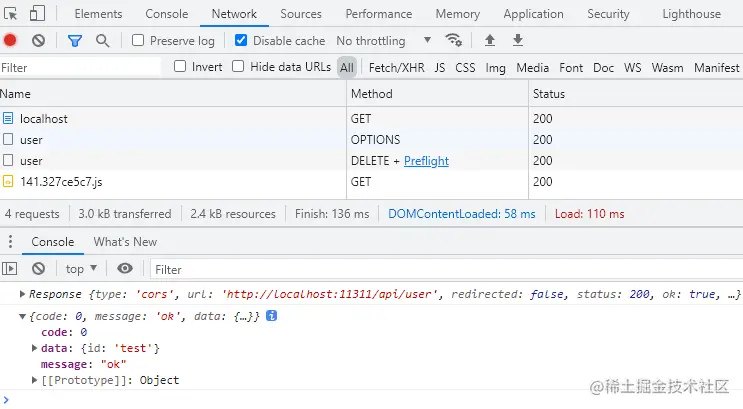Image resolution: width=743 pixels, height=409 pixels.
Task: Switch to the Sources tab
Action: point(301,14)
